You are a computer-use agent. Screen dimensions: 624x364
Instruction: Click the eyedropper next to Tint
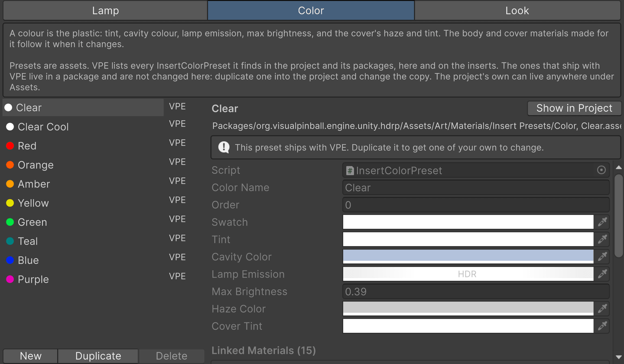click(x=602, y=239)
